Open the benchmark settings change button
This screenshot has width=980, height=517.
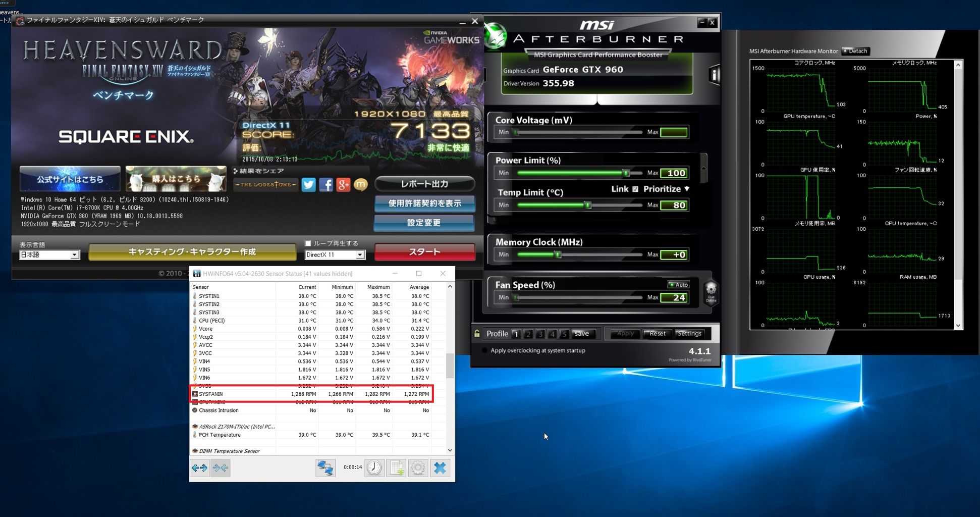point(424,223)
